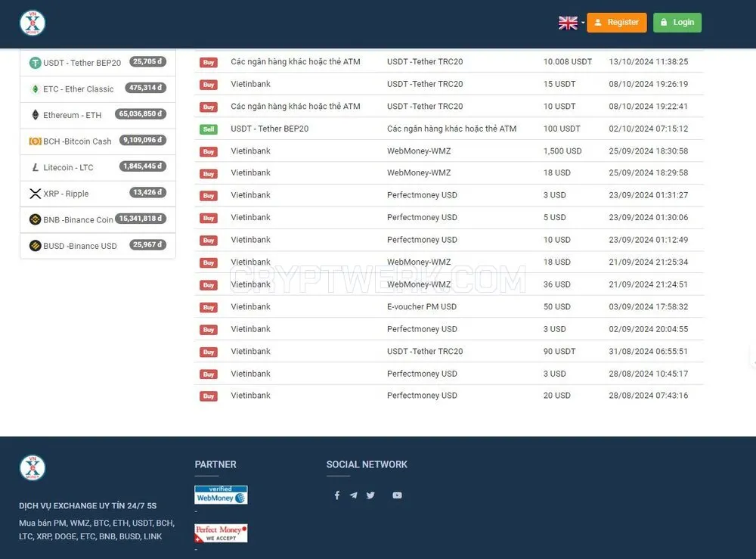Click the 25,705 đ price badge
This screenshot has height=559, width=756.
point(147,62)
